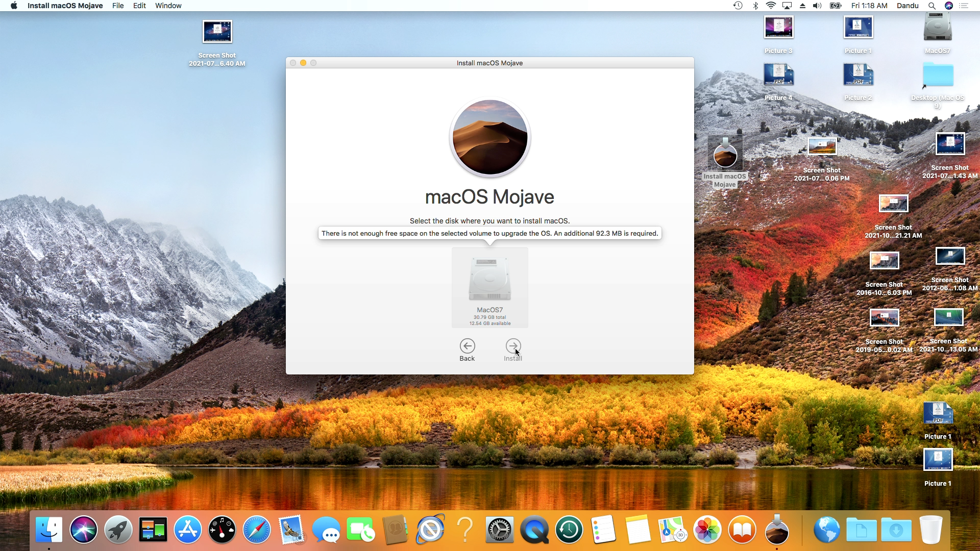Select the MacOS7 disk in installer
Image resolution: width=980 pixels, height=551 pixels.
[489, 287]
